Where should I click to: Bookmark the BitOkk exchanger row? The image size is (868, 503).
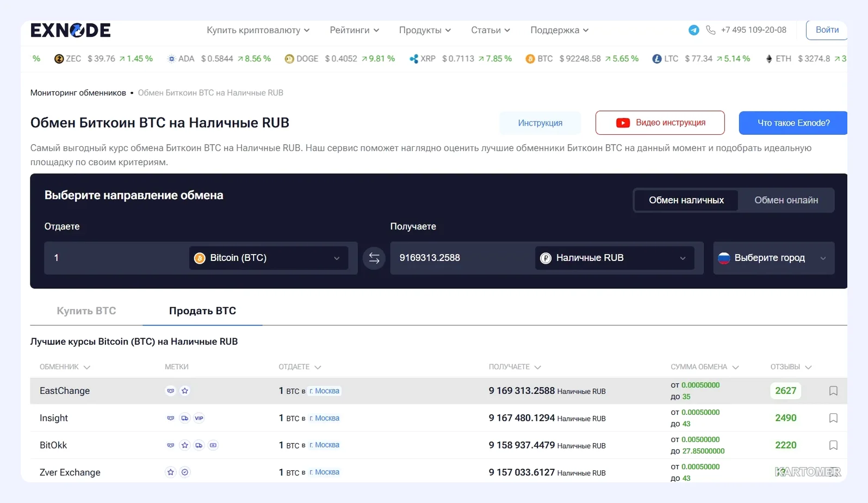(833, 445)
